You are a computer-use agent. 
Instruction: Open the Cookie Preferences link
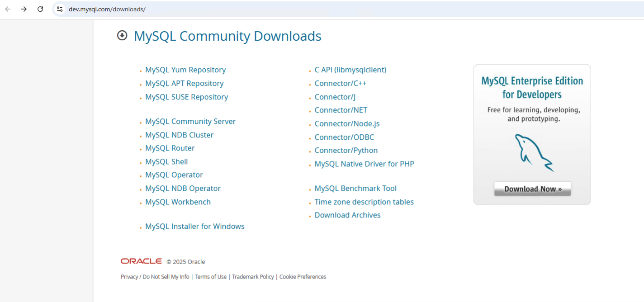click(x=303, y=276)
